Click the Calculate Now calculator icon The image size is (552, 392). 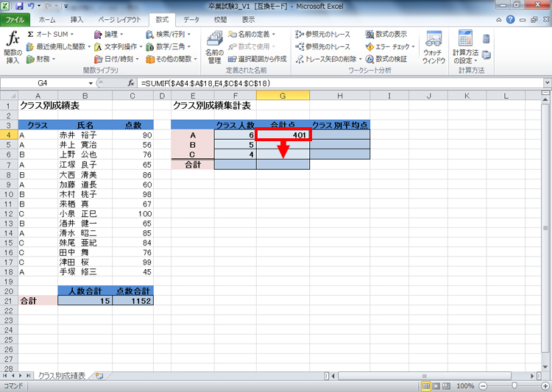pos(486,39)
